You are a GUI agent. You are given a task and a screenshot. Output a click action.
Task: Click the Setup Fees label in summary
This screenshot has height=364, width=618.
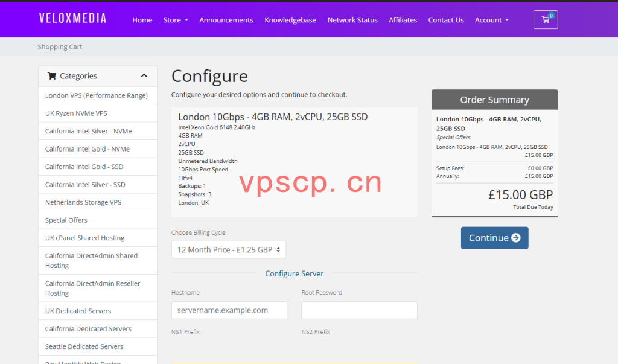coord(450,168)
